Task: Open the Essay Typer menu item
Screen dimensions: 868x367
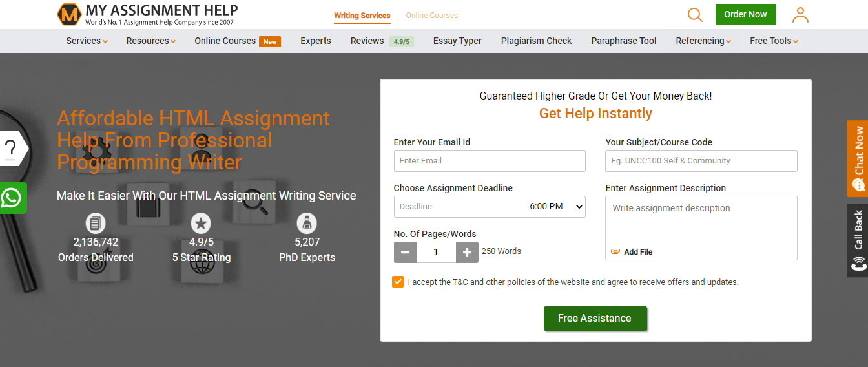Action: (457, 41)
